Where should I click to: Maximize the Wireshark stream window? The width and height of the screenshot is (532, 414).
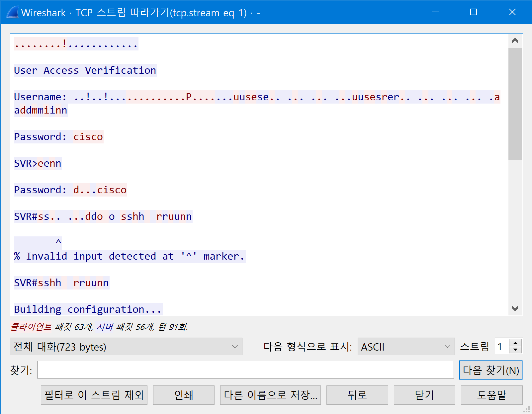474,12
